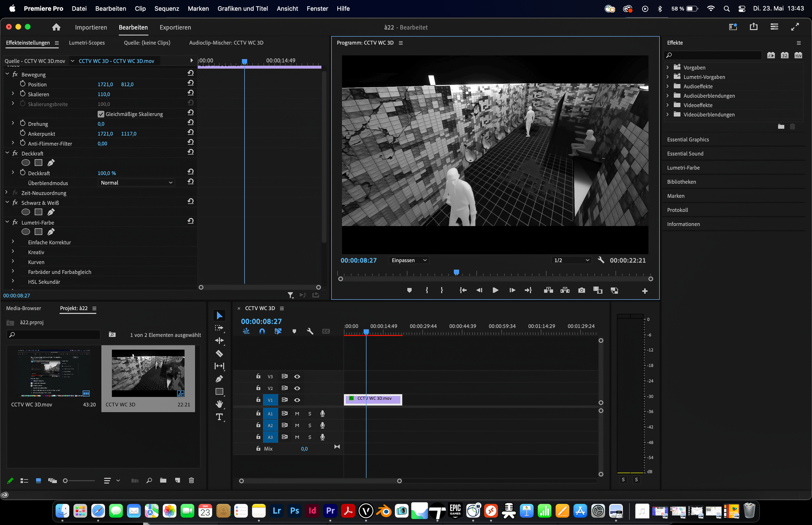The image size is (812, 525).
Task: Open the Sequenz menu
Action: (167, 8)
